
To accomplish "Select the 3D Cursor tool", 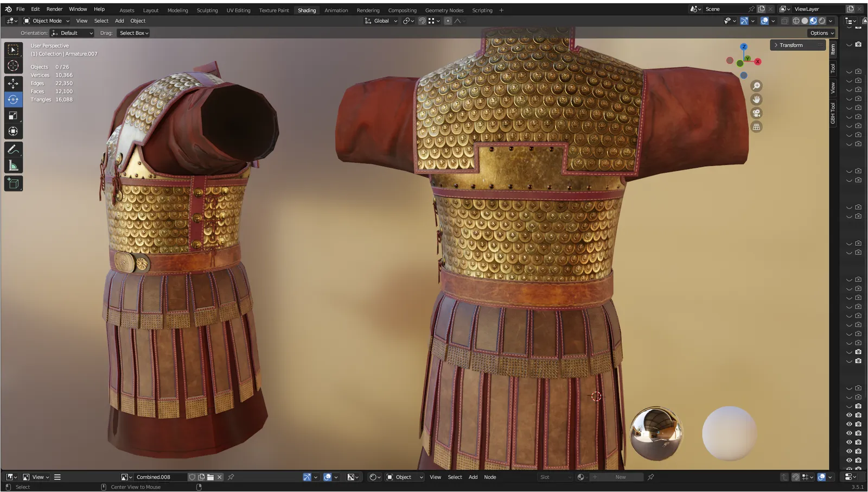I will tap(13, 66).
